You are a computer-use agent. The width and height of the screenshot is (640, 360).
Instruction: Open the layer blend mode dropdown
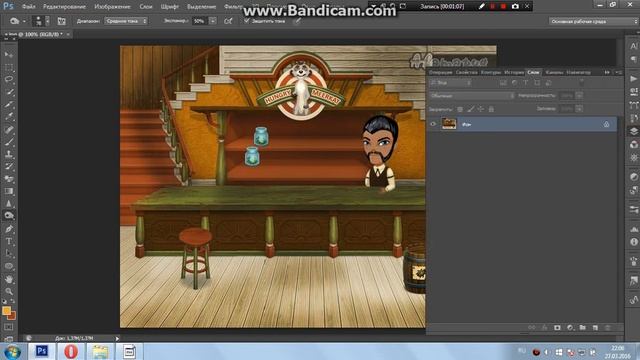click(471, 96)
